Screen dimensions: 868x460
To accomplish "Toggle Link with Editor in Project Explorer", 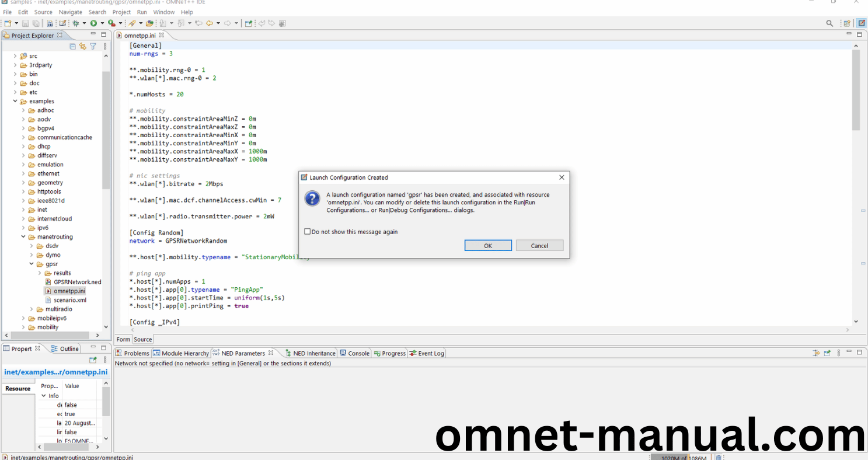I will click(83, 46).
